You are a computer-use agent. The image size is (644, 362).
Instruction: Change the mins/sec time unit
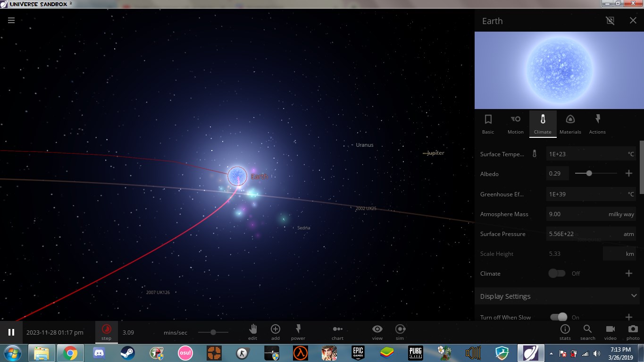pyautogui.click(x=176, y=332)
